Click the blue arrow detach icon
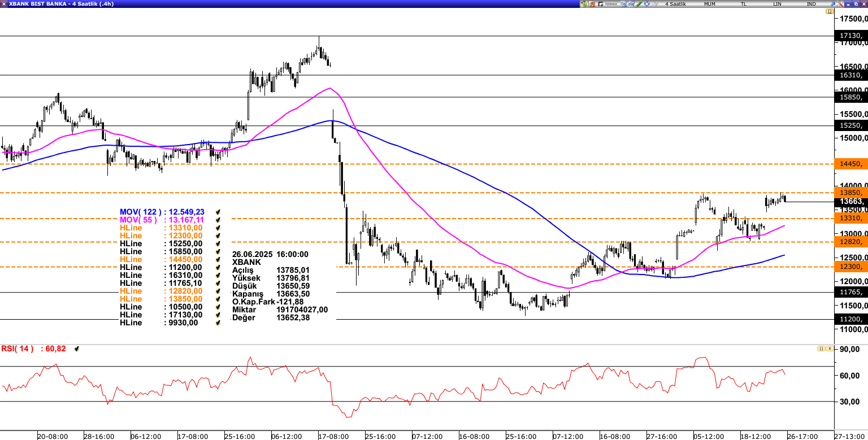The width and height of the screenshot is (868, 440). click(x=832, y=4)
